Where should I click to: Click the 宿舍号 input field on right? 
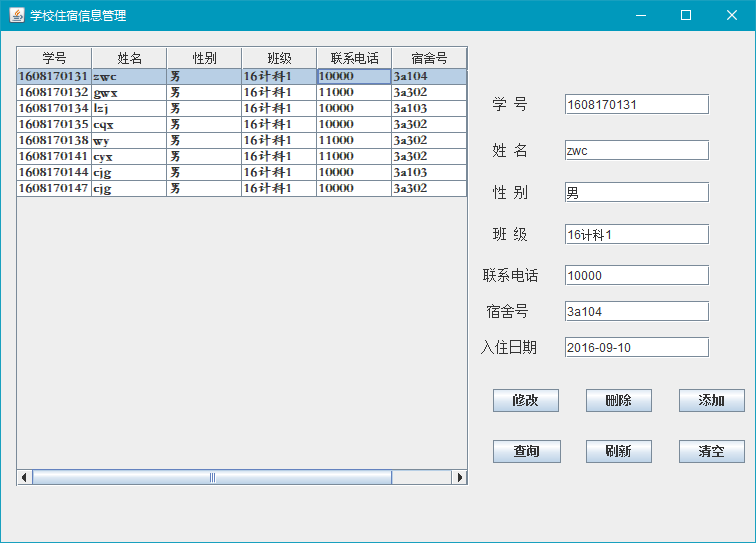636,311
